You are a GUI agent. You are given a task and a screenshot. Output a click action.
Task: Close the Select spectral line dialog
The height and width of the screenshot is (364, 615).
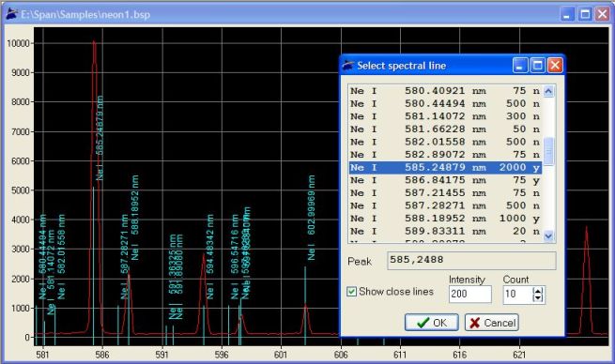coord(555,66)
